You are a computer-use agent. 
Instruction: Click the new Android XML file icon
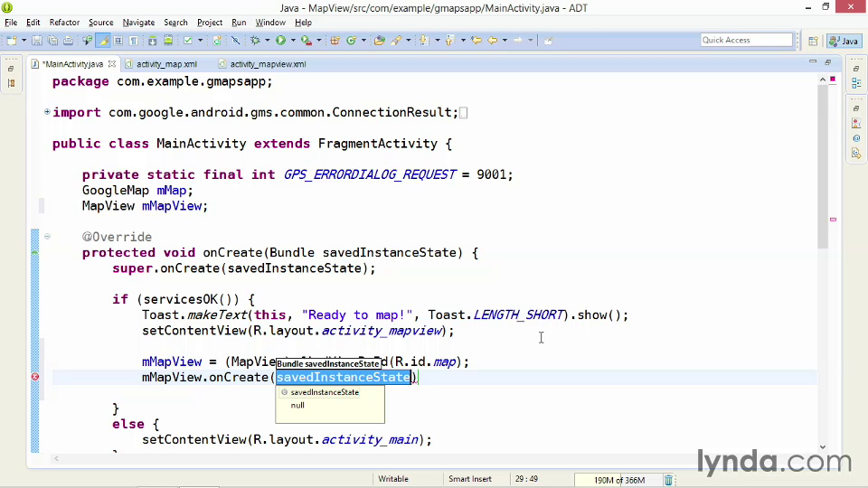217,41
